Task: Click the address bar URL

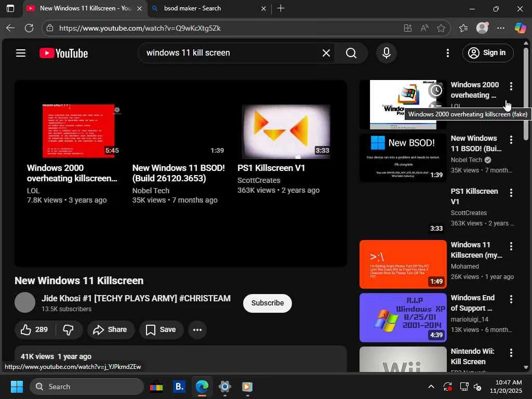Action: pos(140,28)
